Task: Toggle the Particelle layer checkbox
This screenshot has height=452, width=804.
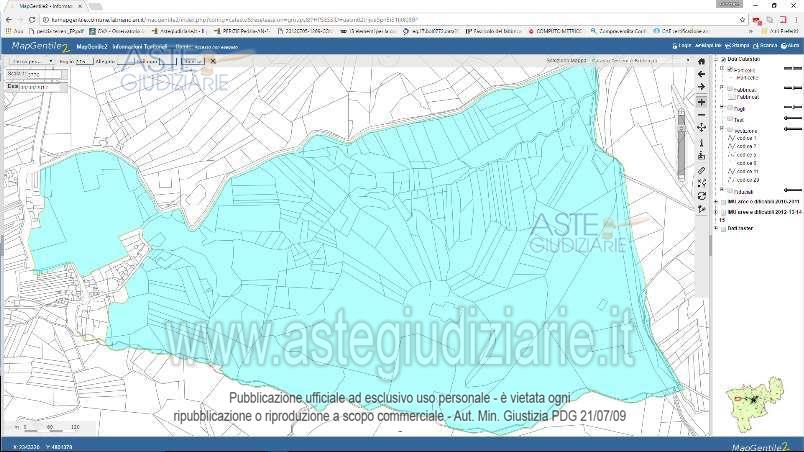Action: pos(730,70)
